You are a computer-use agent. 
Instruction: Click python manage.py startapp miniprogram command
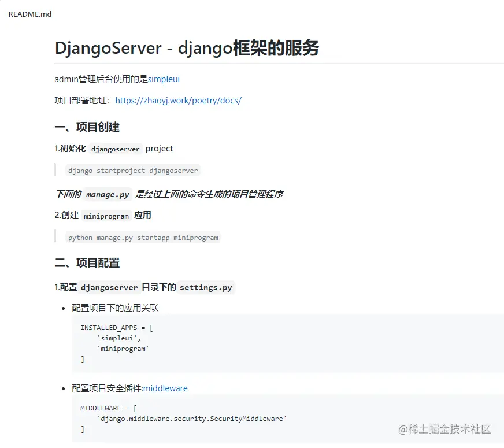click(143, 238)
